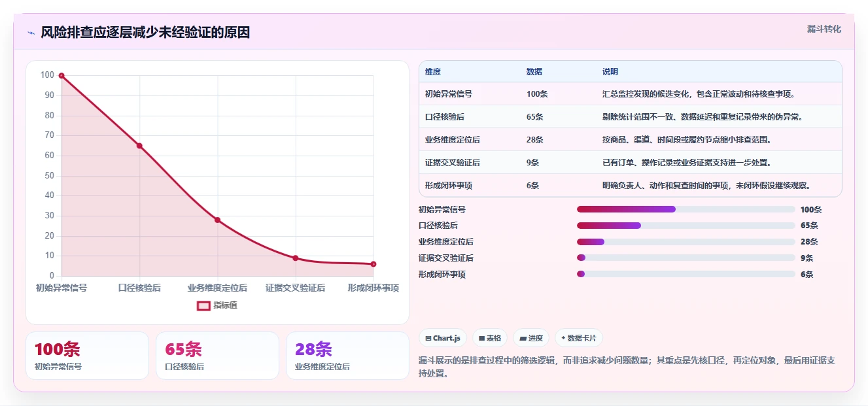Image resolution: width=868 pixels, height=406 pixels.
Task: Select the 数据卡片 tag
Action: (579, 338)
